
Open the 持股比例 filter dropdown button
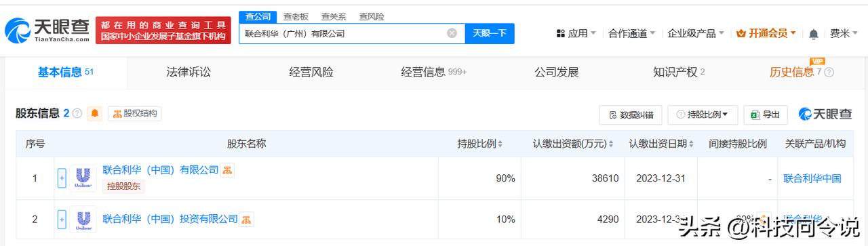click(x=703, y=115)
